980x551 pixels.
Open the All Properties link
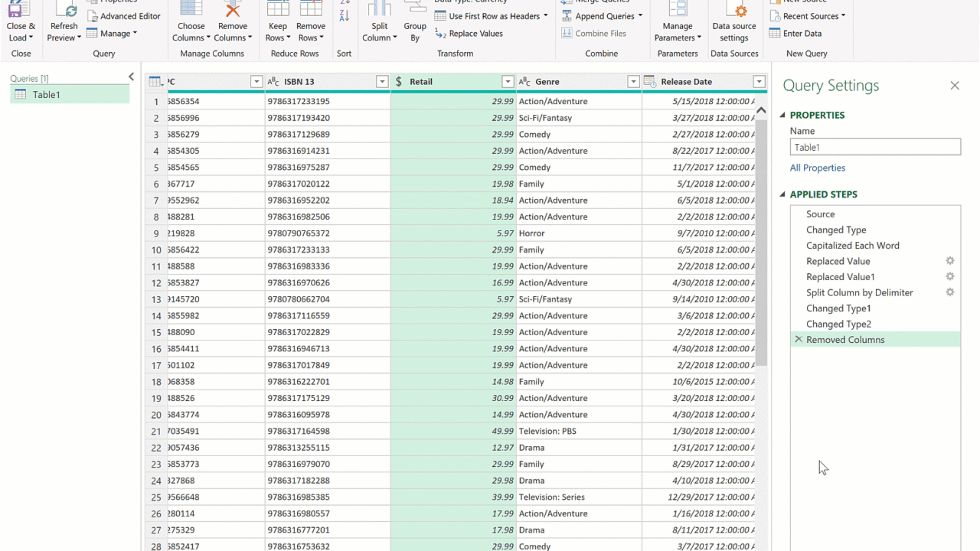pos(818,168)
